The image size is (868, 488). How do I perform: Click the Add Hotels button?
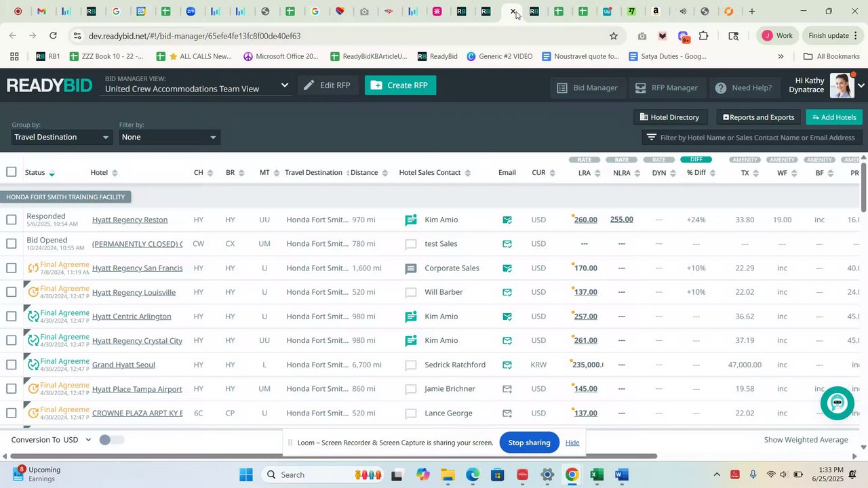(x=834, y=117)
